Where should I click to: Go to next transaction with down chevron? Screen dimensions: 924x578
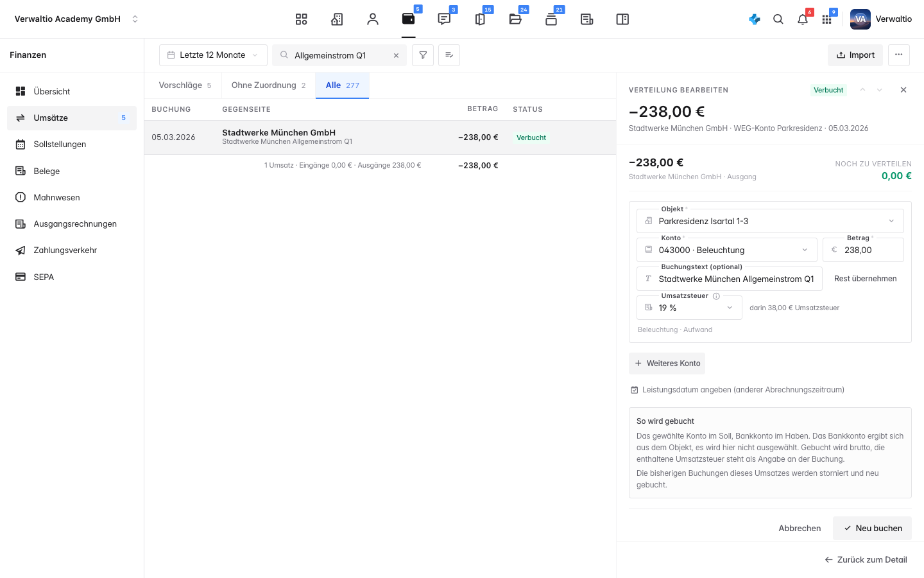[880, 90]
